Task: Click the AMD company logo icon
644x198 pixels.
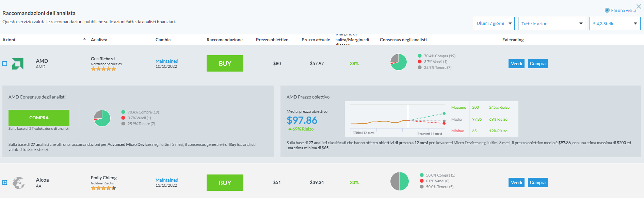Action: 18,64
